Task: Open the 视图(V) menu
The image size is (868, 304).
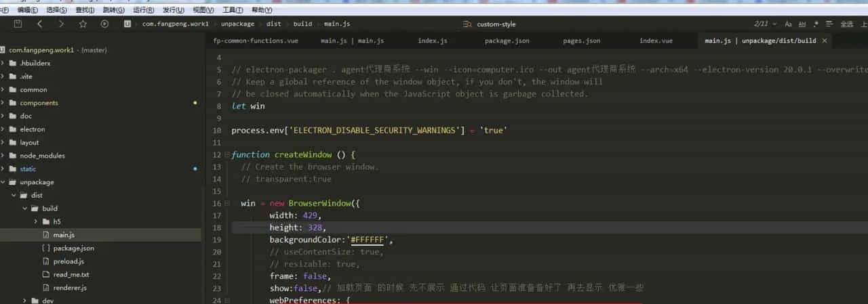Action: [203, 10]
